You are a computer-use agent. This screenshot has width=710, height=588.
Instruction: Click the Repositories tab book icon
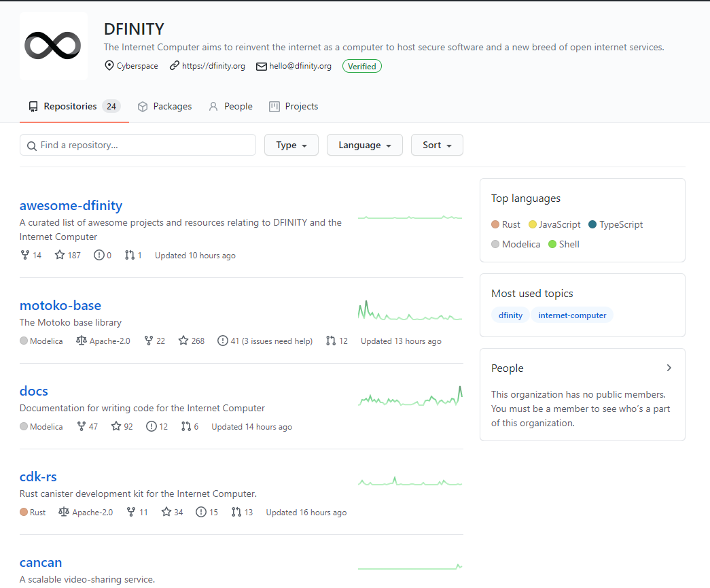(x=33, y=107)
